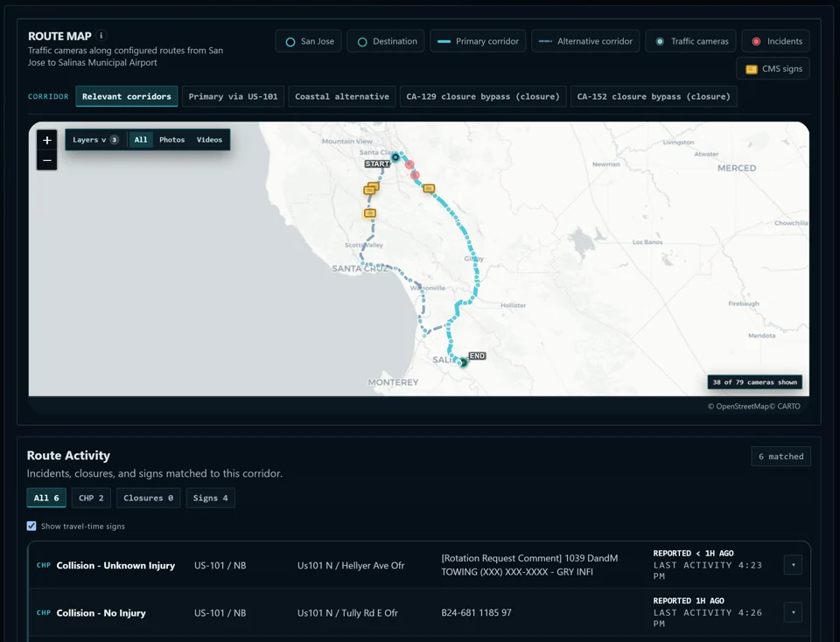Click the Hollister label on the map
The image size is (840, 642).
tap(514, 305)
